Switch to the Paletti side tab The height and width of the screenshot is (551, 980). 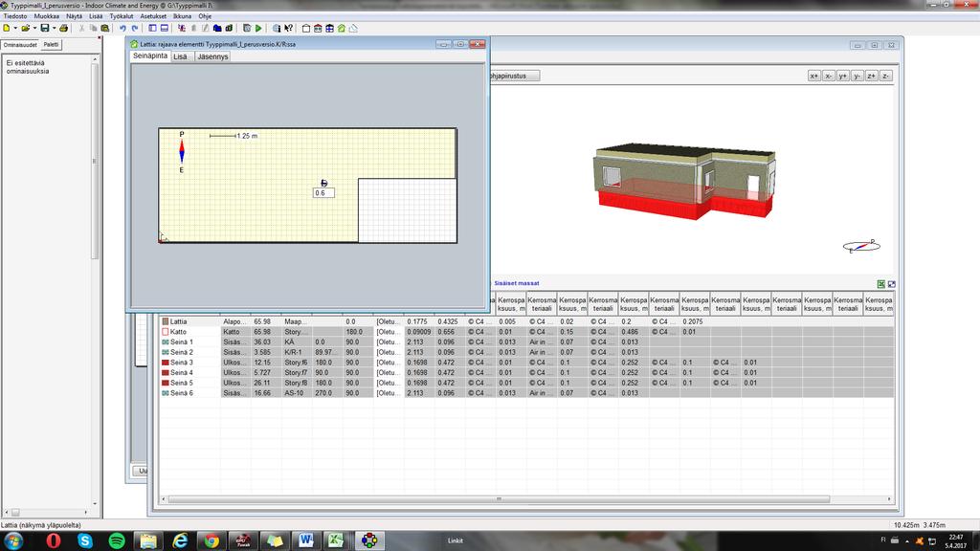52,44
